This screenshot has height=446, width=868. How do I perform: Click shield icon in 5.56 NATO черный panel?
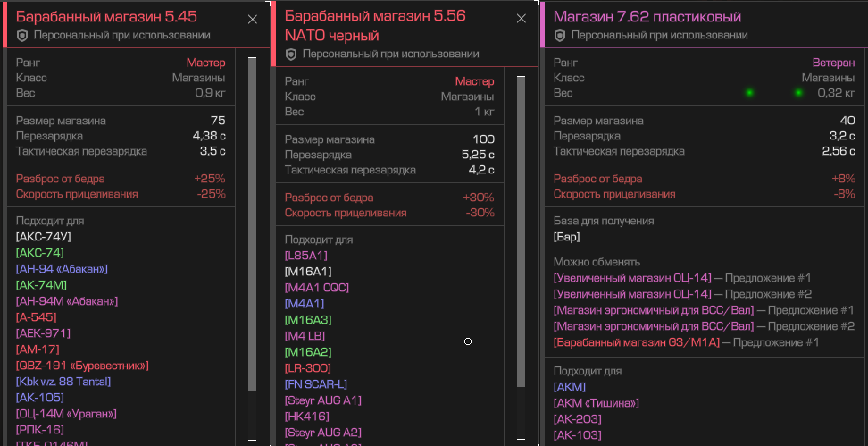point(291,55)
